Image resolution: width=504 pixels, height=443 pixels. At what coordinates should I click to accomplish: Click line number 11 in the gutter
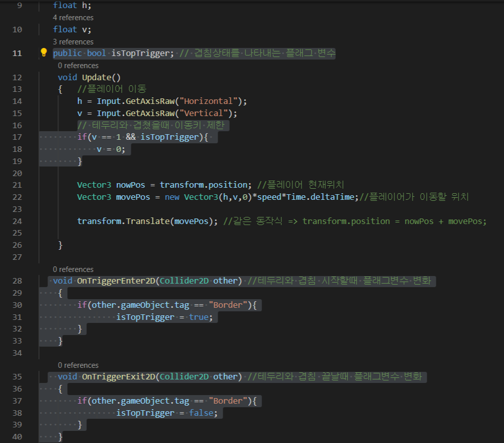pos(17,53)
